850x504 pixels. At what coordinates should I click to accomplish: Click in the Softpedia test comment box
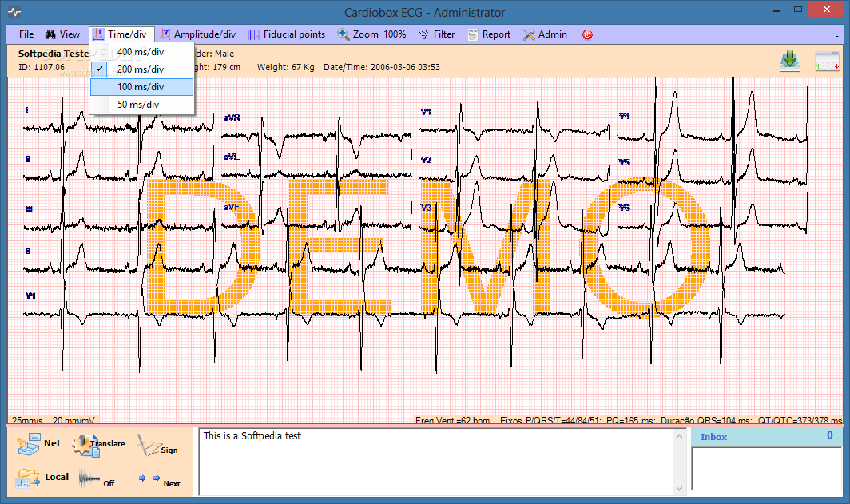436,462
